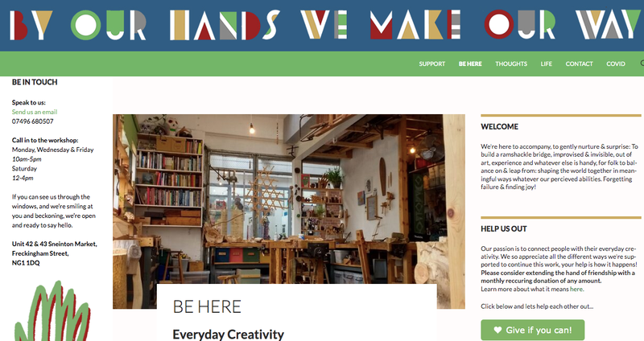Open the LIFE navigation link
This screenshot has width=644, height=341.
[547, 64]
